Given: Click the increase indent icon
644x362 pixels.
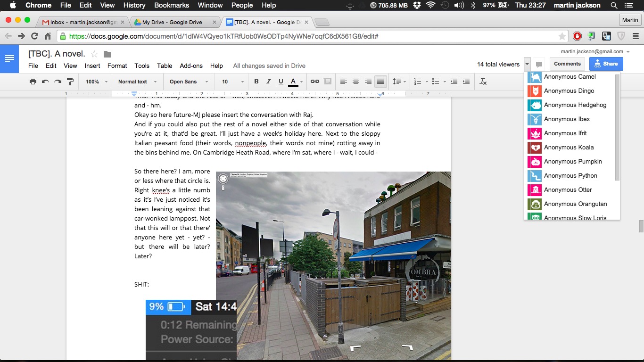Looking at the screenshot, I should (466, 82).
